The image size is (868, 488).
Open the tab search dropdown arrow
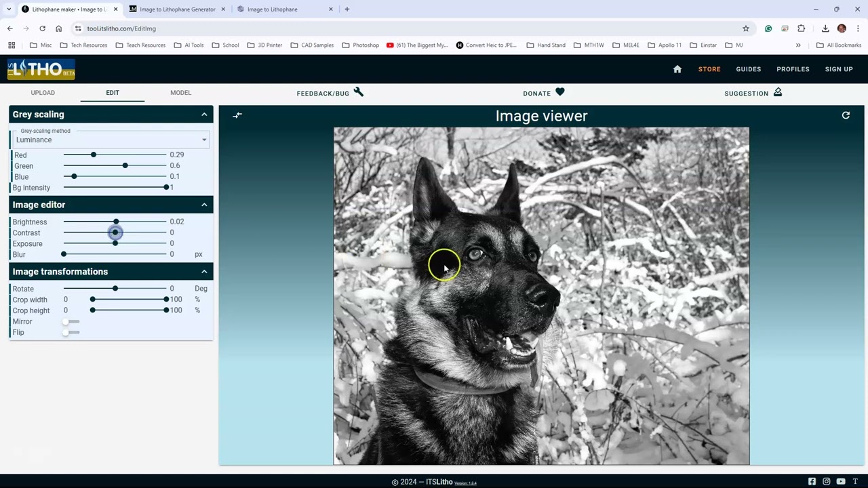pyautogui.click(x=8, y=9)
